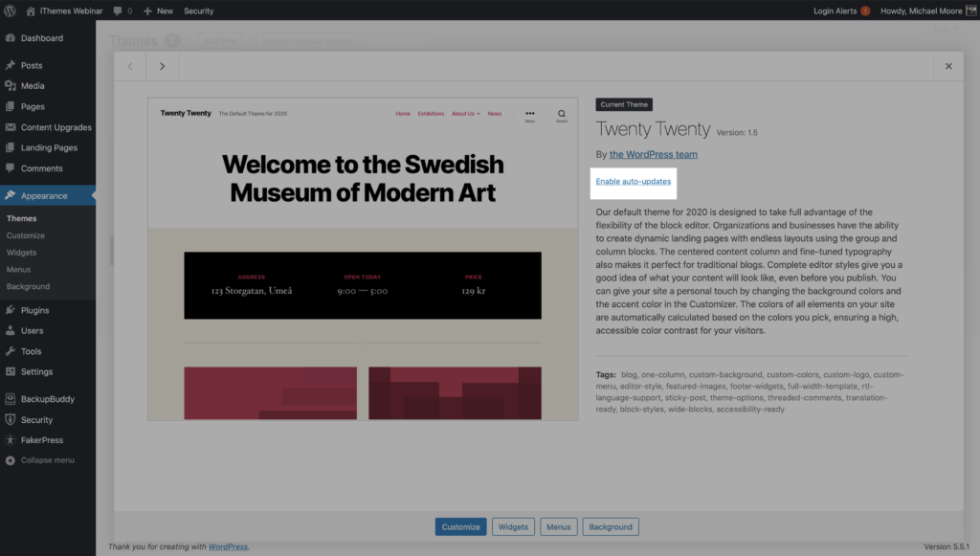Click the Comments speech bubble icon in sidebar
980x556 pixels.
[10, 168]
